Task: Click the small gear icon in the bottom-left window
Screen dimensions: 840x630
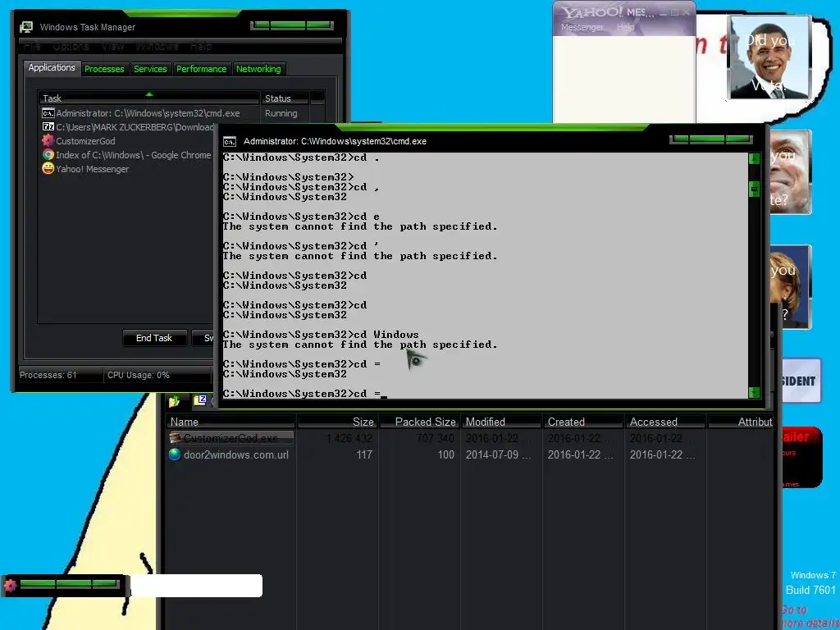Action: coord(10,585)
